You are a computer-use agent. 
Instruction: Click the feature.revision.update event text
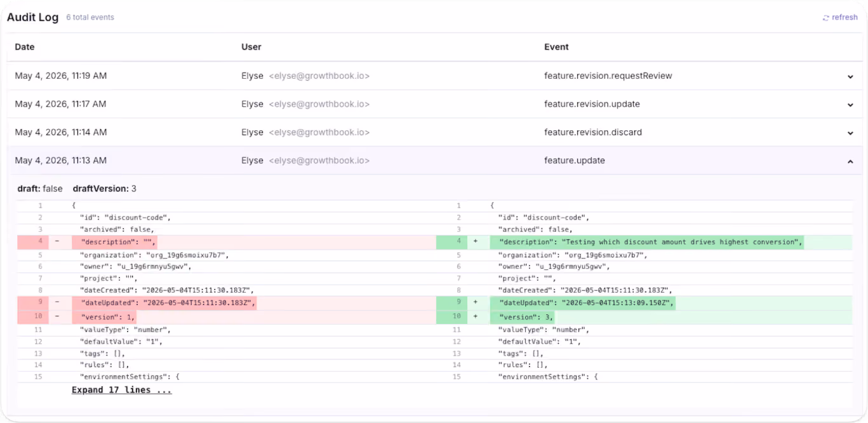(592, 104)
